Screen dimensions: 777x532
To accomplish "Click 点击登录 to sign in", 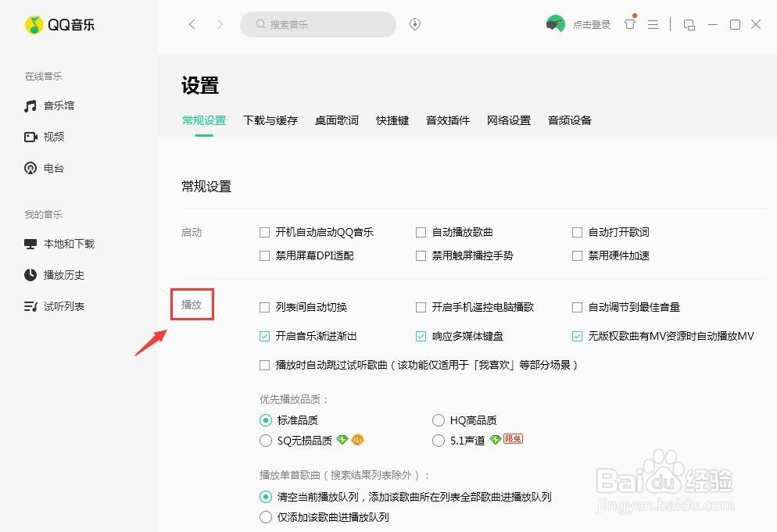I will (x=592, y=25).
